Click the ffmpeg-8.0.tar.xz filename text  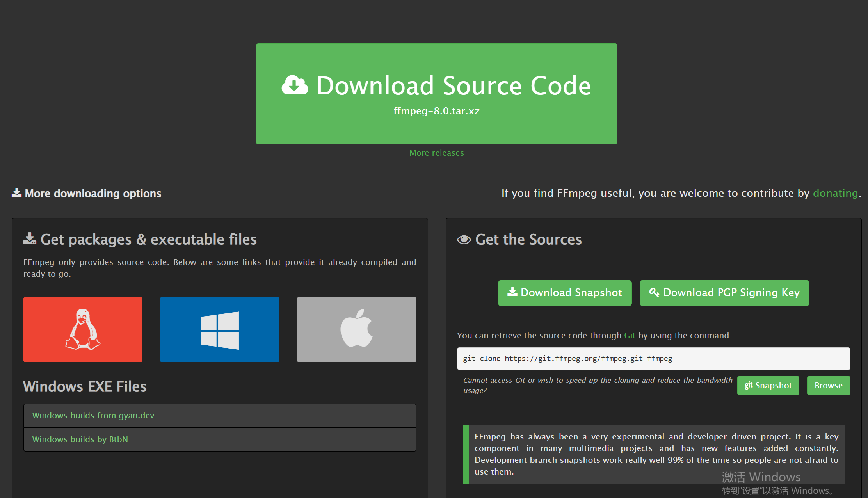point(436,111)
